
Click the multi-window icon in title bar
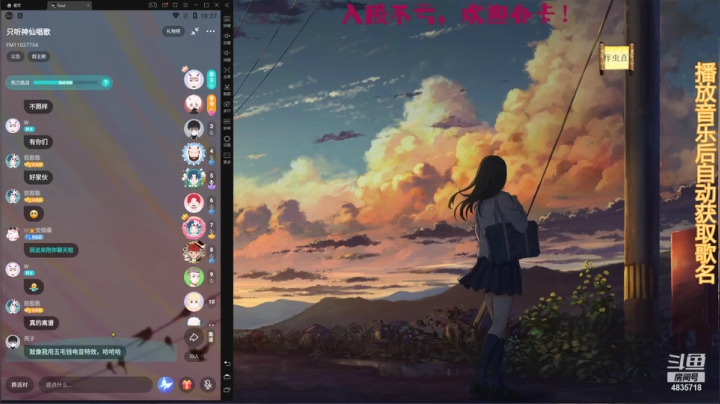point(175,5)
